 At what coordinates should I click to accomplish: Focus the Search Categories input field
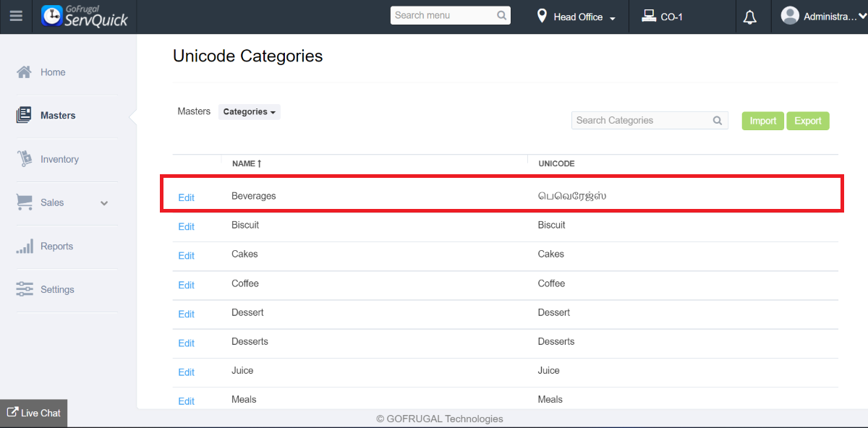[x=640, y=121]
